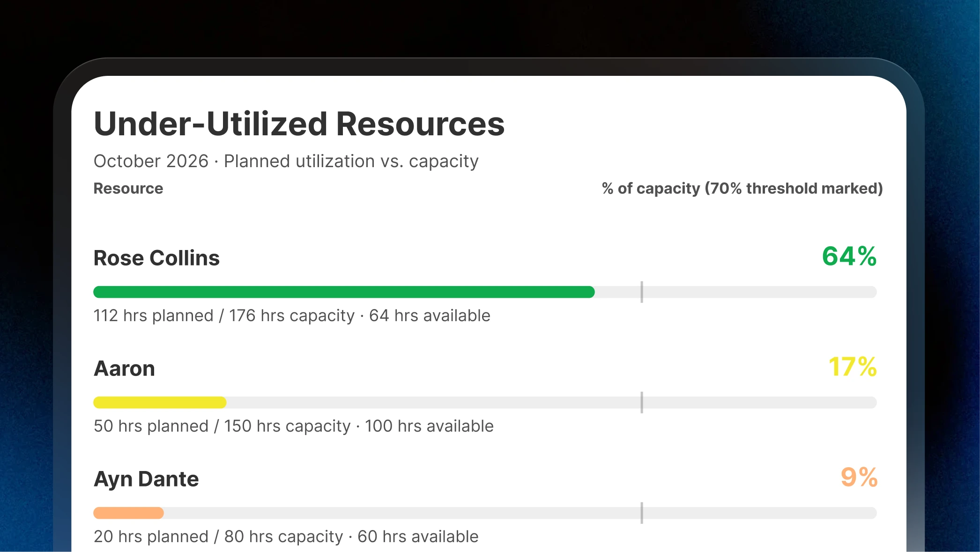Select the October 2026 subtitle text
The height and width of the screenshot is (552, 980).
coord(286,161)
